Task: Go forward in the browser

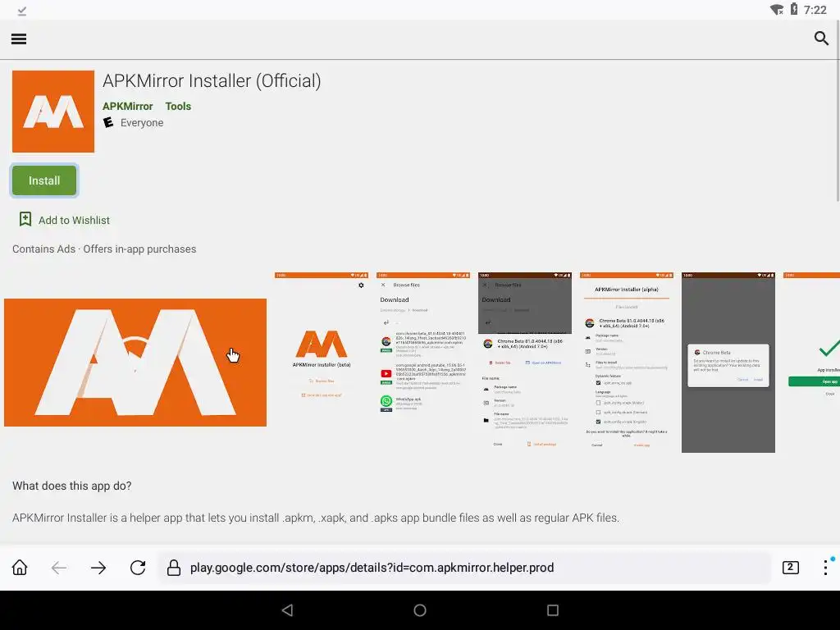Action: [98, 568]
